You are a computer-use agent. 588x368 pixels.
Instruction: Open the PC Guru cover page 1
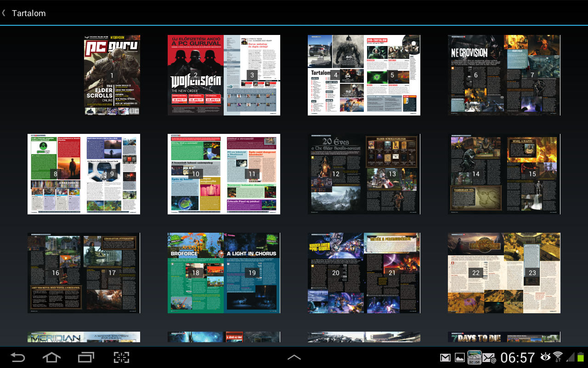112,75
